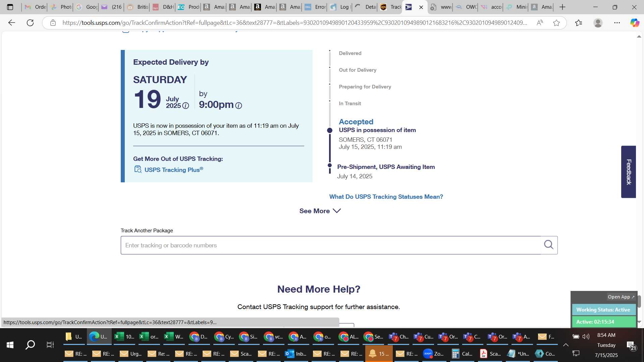Image resolution: width=644 pixels, height=362 pixels.
Task: Click the 'In Transit' status label
Action: [350, 104]
